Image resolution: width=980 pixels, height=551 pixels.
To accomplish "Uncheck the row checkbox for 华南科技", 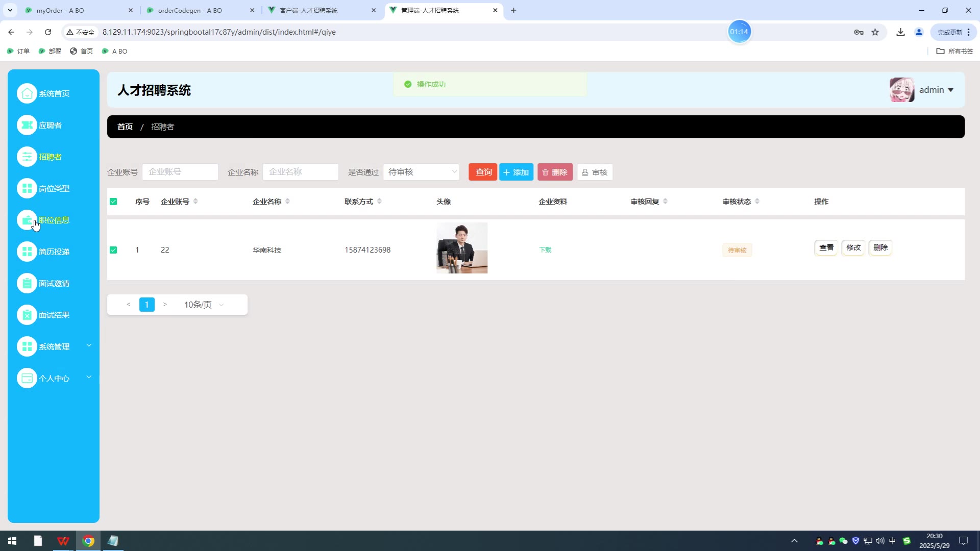I will point(113,250).
